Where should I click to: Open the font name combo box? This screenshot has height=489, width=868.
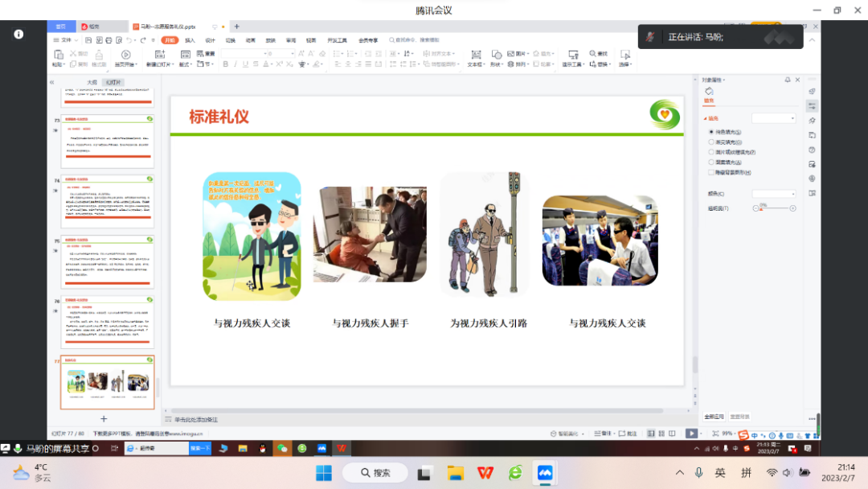click(x=242, y=54)
